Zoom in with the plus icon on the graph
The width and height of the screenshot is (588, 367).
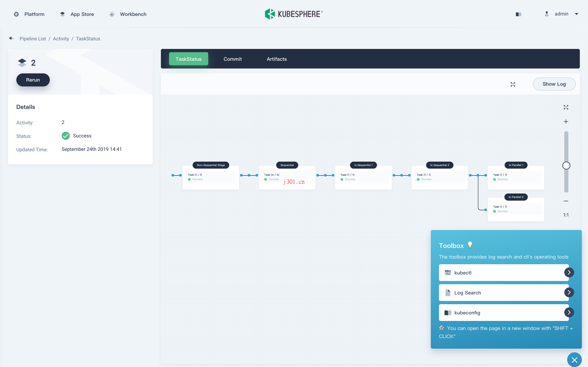[x=566, y=121]
